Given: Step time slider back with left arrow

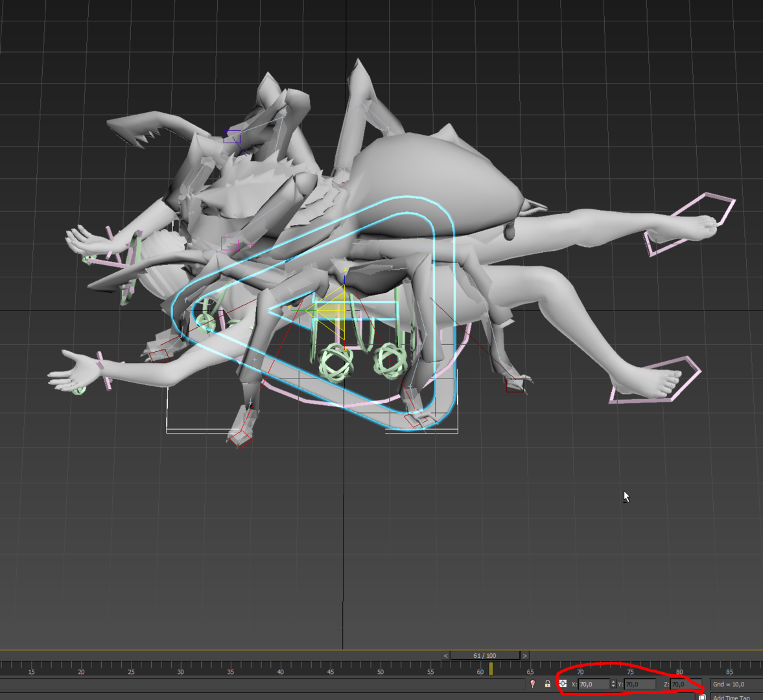Looking at the screenshot, I should [446, 656].
